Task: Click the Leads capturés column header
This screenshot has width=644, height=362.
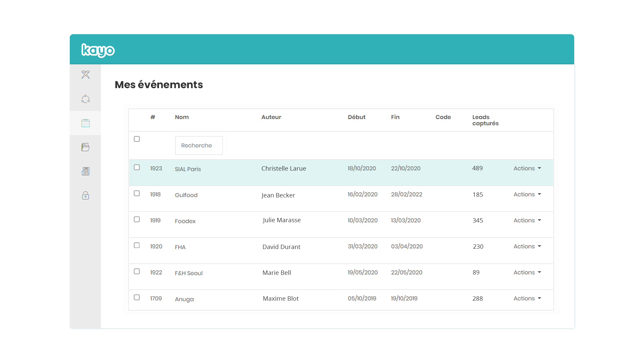Action: click(x=485, y=120)
